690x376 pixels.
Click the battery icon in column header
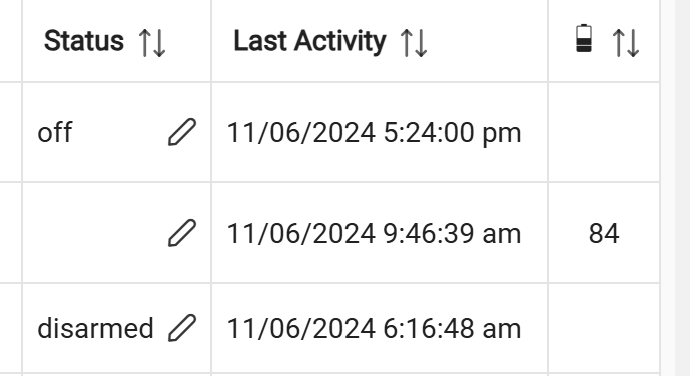point(584,38)
